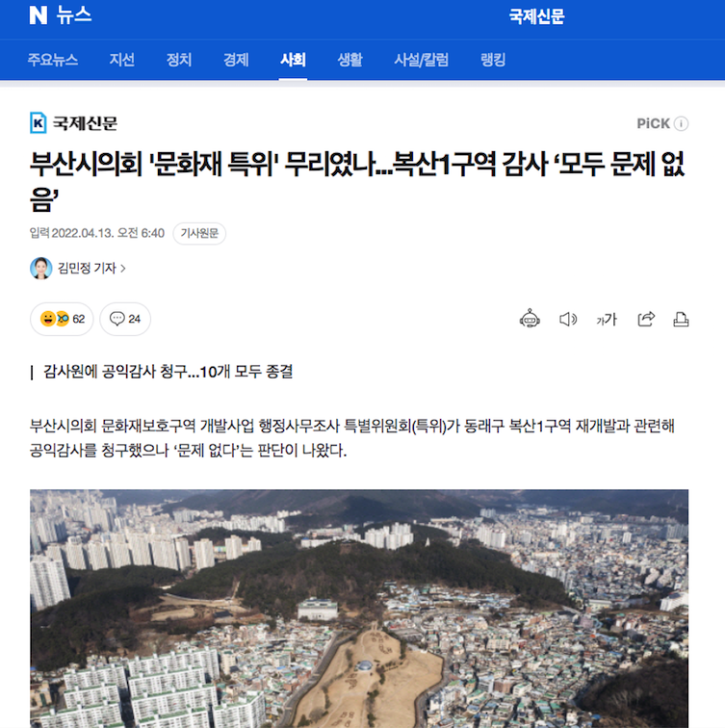Click the 국제신문 header title link
Screen dimensions: 725x728
[x=536, y=16]
